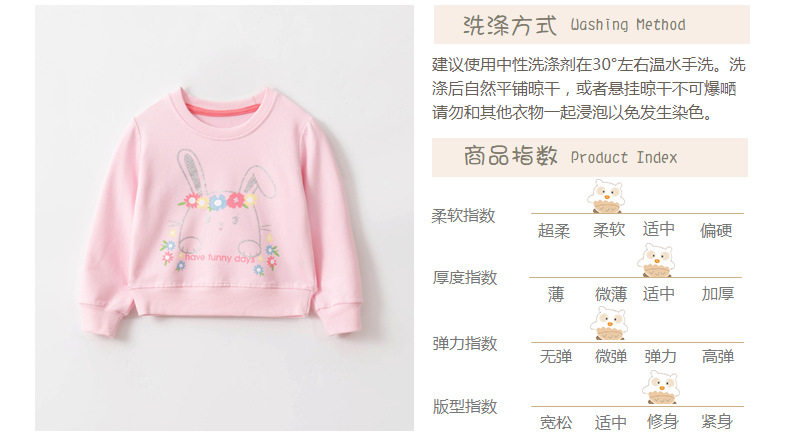Click the owl icon on the fit scale
This screenshot has height=446, width=790.
[661, 388]
